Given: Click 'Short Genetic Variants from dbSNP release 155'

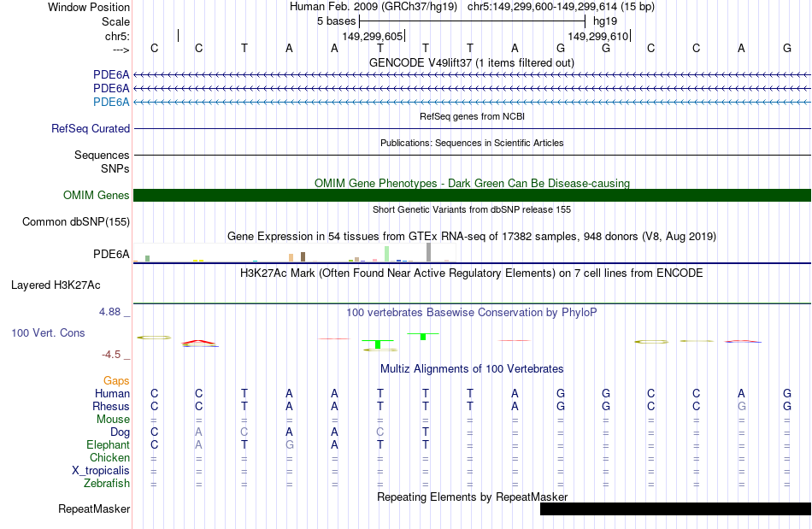Looking at the screenshot, I should [x=472, y=209].
